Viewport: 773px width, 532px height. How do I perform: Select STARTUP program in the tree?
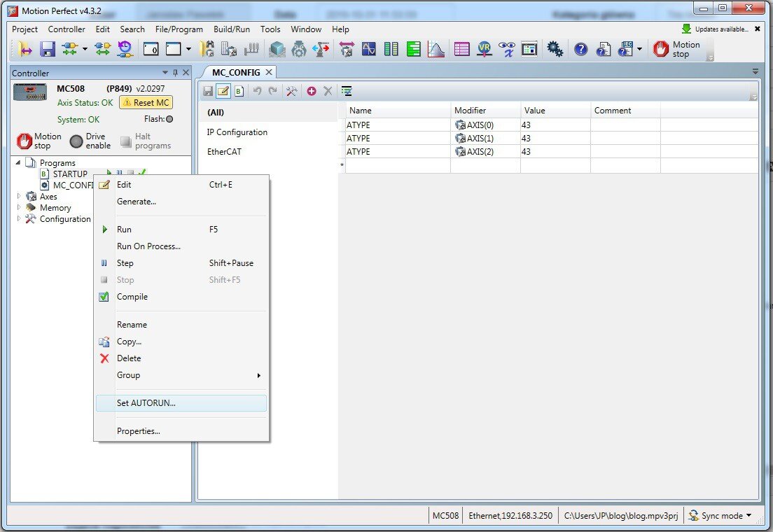70,174
